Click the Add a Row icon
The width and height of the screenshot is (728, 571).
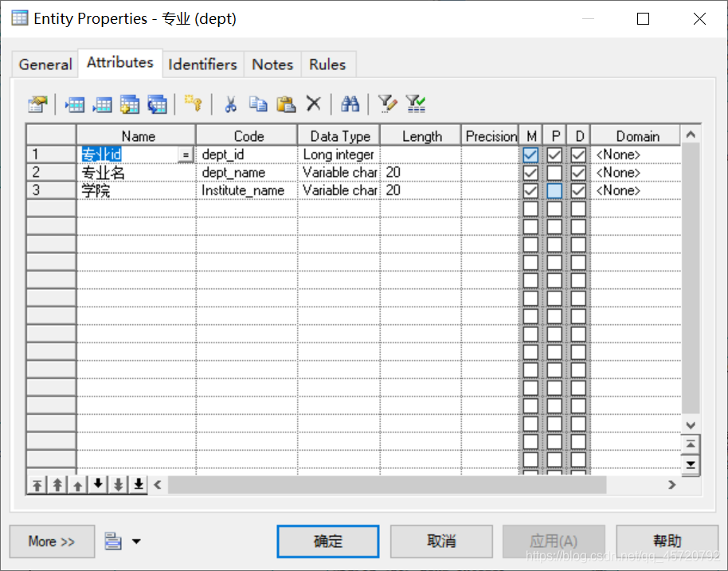click(x=103, y=104)
